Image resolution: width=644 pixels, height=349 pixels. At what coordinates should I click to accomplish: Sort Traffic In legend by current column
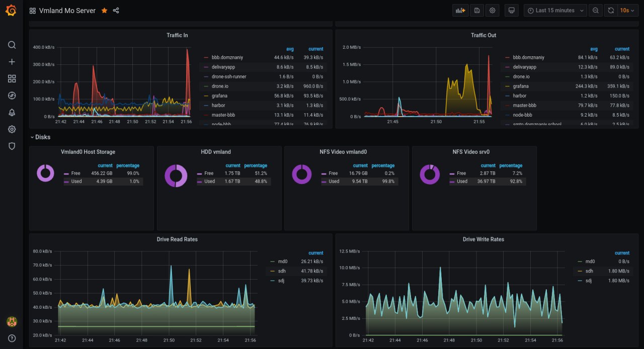click(x=316, y=49)
